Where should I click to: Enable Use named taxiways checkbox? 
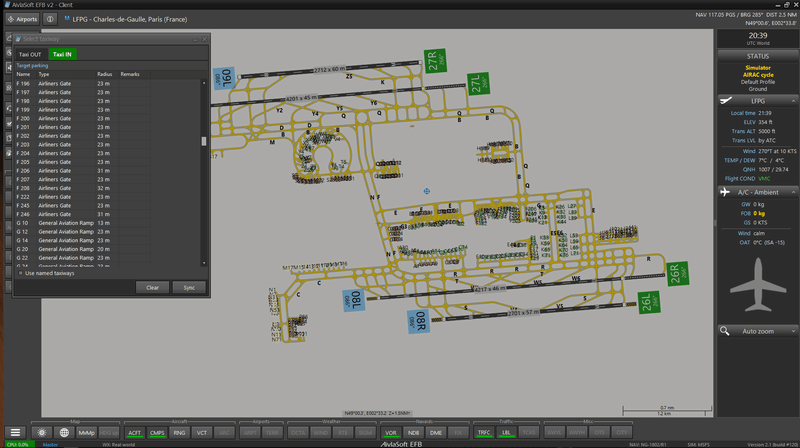[21, 272]
